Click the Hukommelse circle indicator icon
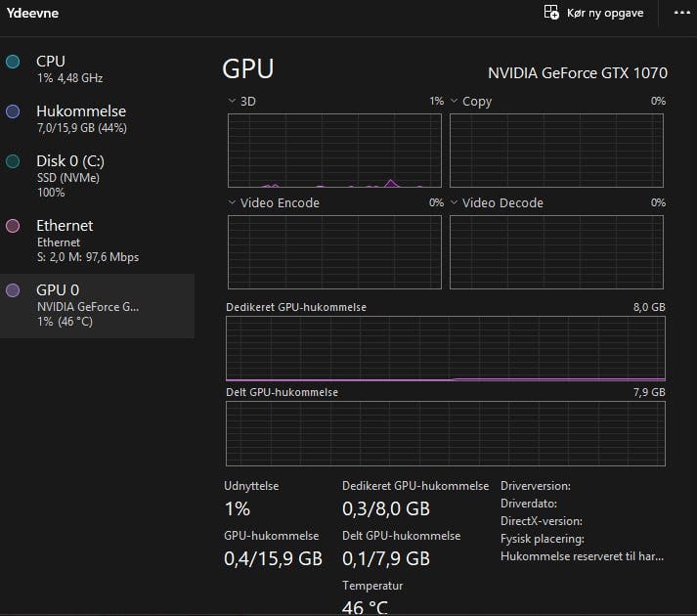Viewport: 697px width, 616px height. click(13, 111)
